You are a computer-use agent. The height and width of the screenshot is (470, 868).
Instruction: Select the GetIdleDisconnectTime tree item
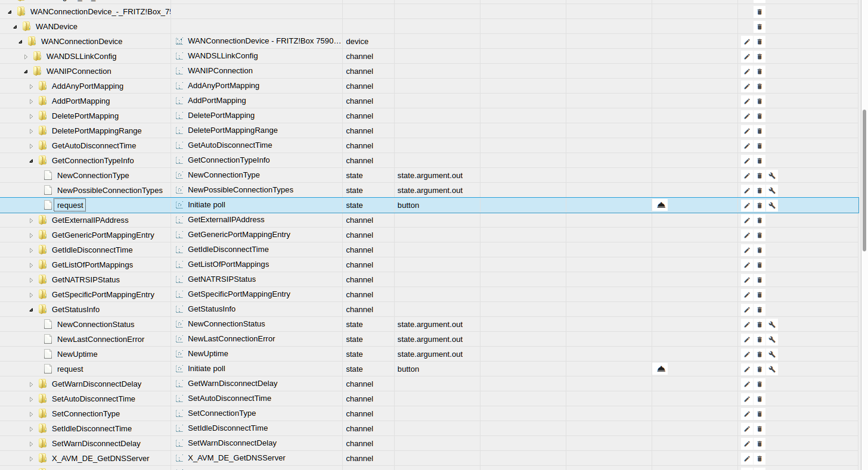click(x=92, y=250)
